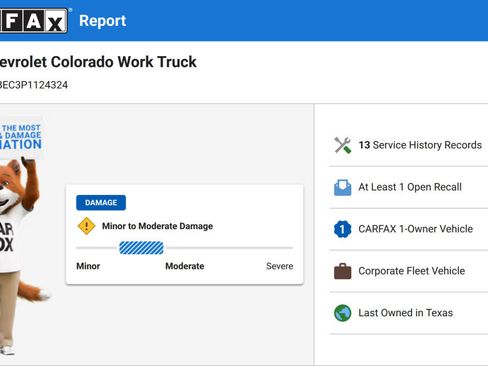Click the Severe label on damage scale

(280, 266)
